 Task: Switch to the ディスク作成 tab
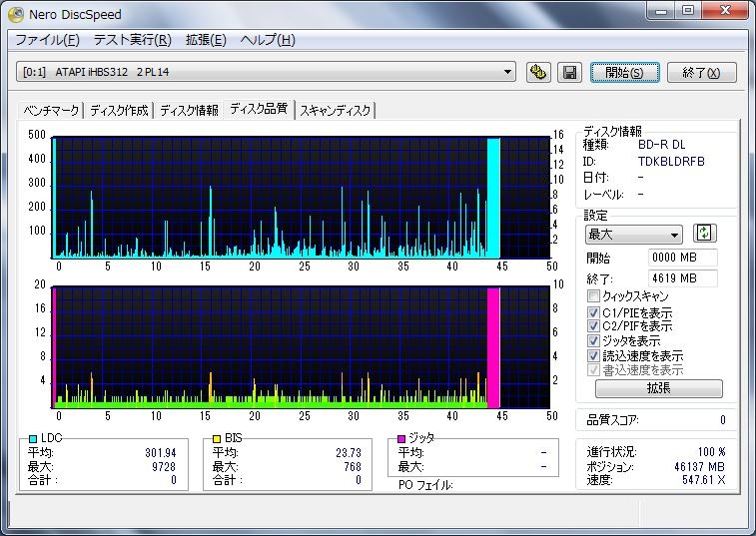click(119, 111)
